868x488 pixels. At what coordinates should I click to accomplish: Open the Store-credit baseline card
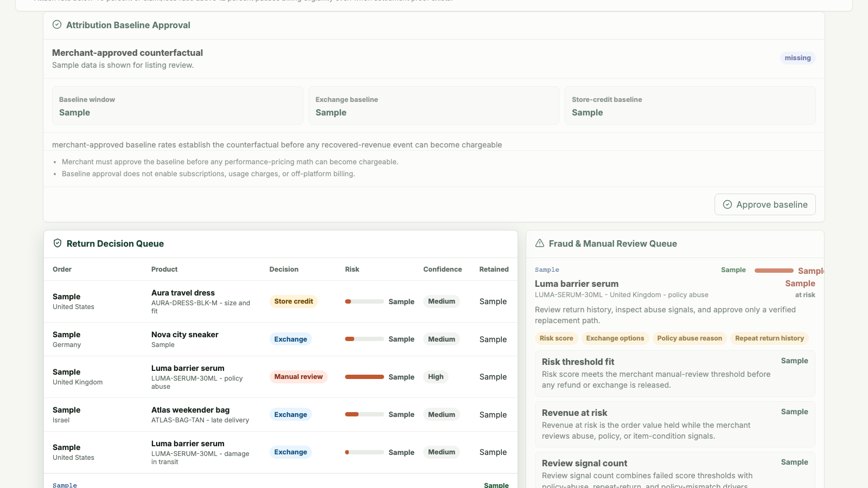pyautogui.click(x=690, y=106)
